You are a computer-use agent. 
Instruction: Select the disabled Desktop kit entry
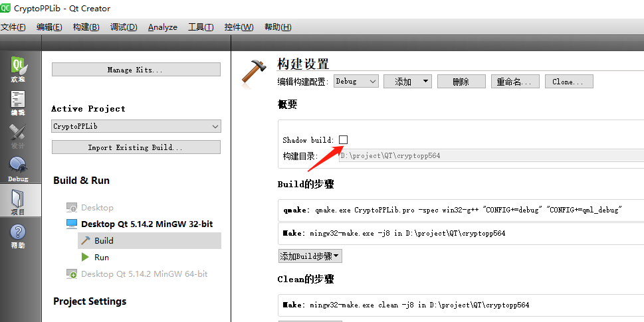(x=97, y=208)
